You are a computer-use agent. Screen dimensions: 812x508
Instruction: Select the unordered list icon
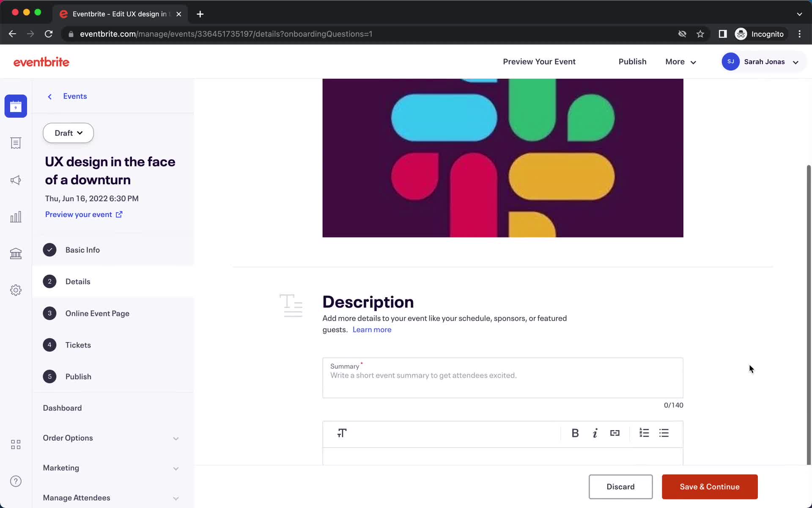pos(665,433)
